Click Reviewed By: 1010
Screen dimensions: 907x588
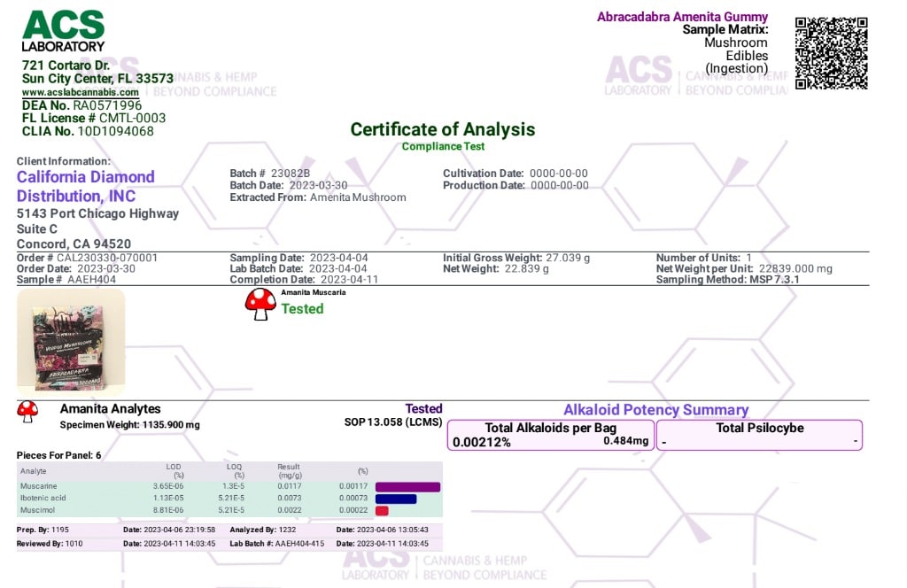50,544
